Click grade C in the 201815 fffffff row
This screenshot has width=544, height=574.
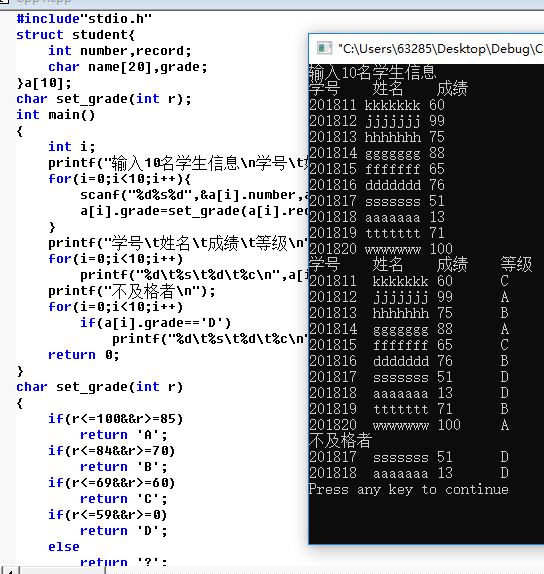504,345
